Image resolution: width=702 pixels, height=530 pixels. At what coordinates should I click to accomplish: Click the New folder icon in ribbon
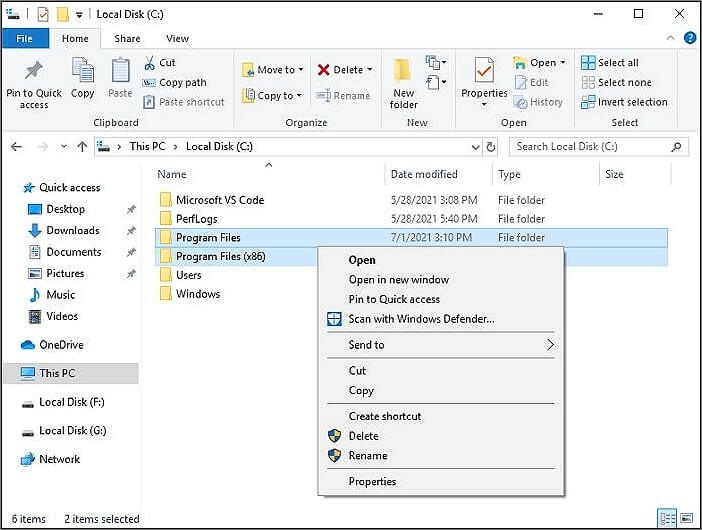tap(404, 82)
